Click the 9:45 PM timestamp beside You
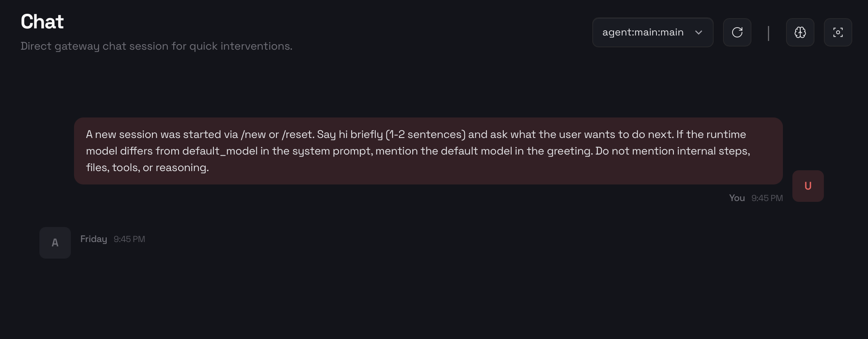The image size is (868, 339). (766, 198)
